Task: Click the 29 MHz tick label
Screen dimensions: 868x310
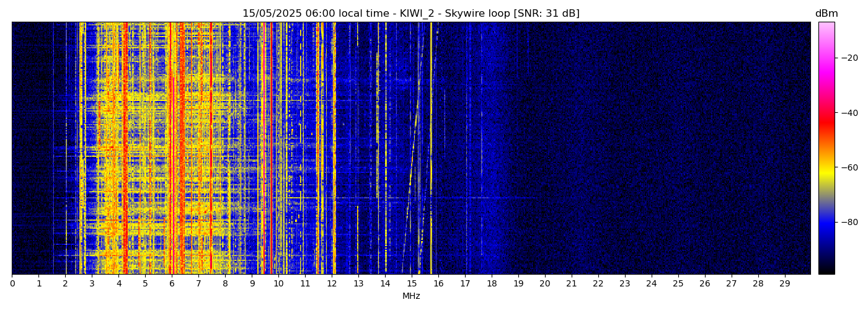Action: [785, 283]
